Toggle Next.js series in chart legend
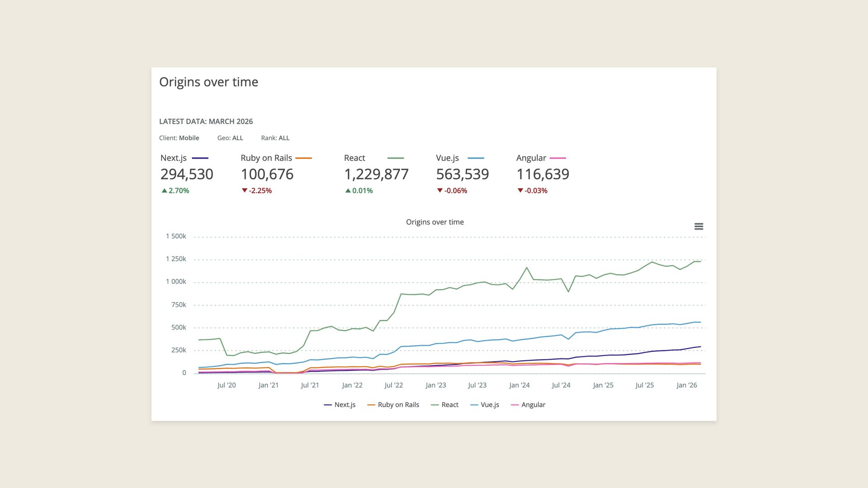Image resolution: width=868 pixels, height=488 pixels. (344, 405)
